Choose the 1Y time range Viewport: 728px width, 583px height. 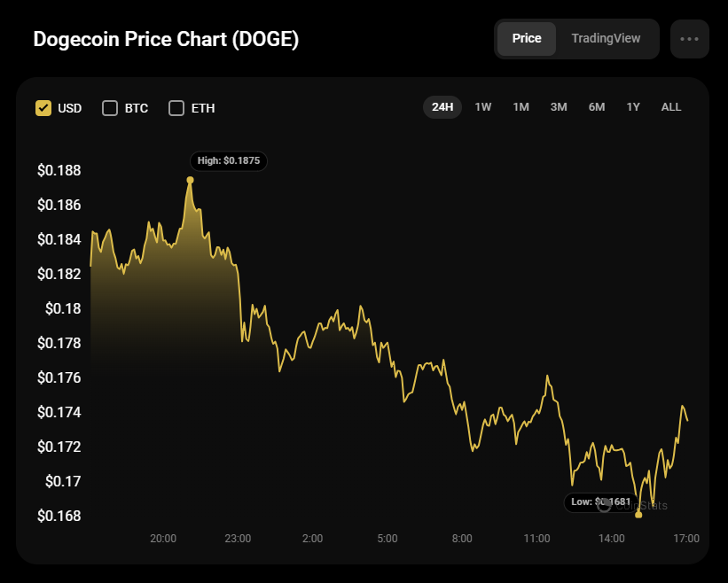pos(633,107)
